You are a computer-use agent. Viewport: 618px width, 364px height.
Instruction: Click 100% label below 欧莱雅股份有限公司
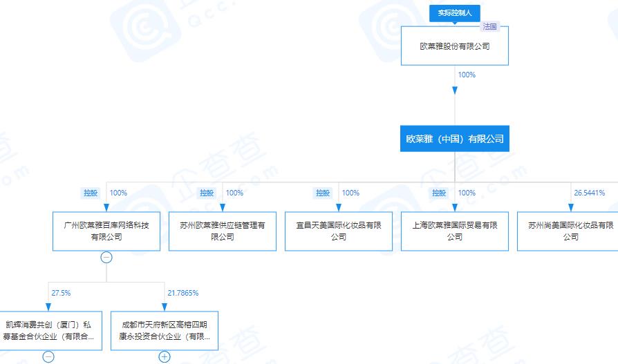point(467,75)
